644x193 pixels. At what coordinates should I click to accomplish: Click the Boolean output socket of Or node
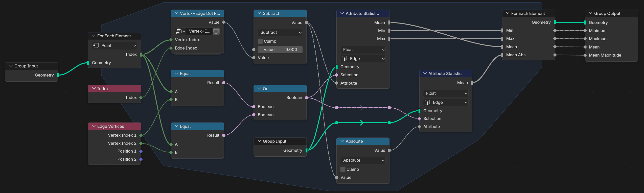[307, 98]
